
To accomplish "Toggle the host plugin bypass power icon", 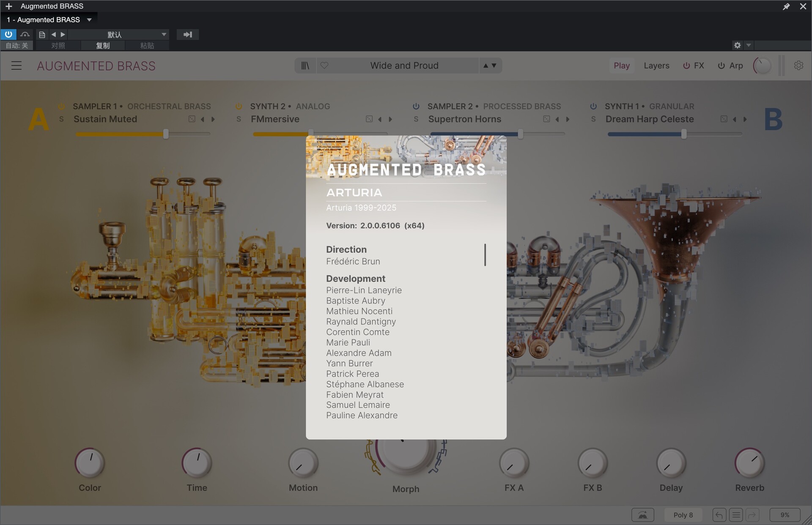I will [x=8, y=35].
